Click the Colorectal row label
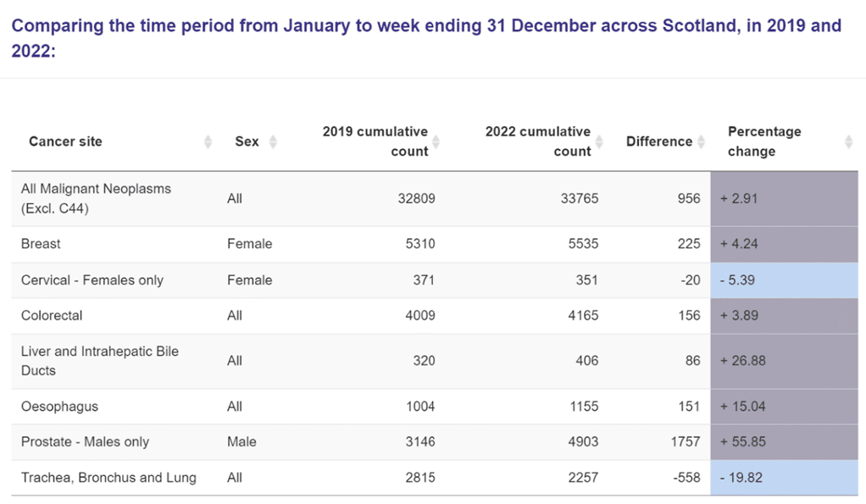 click(x=52, y=316)
